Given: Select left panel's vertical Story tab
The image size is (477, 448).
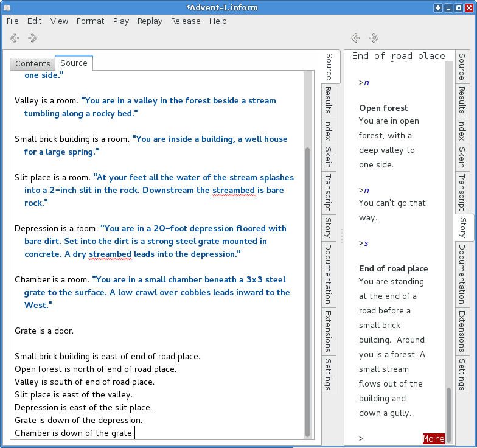Looking at the screenshot, I should [x=329, y=228].
